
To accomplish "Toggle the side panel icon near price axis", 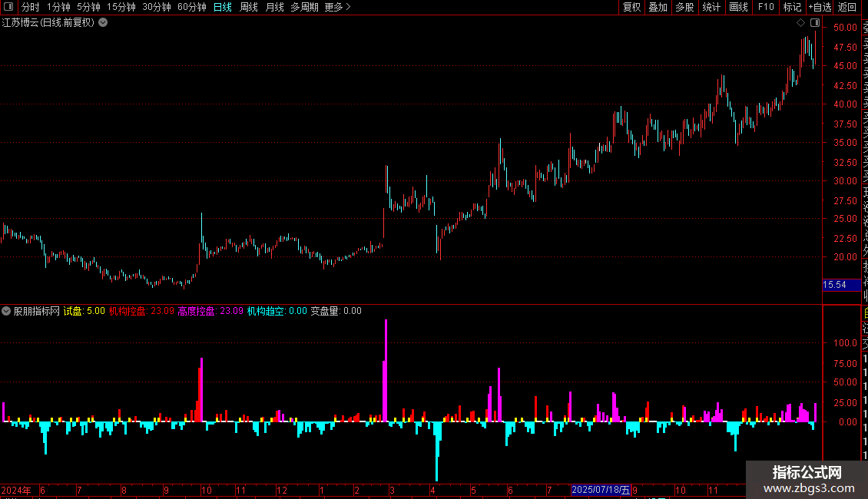I will pyautogui.click(x=815, y=23).
